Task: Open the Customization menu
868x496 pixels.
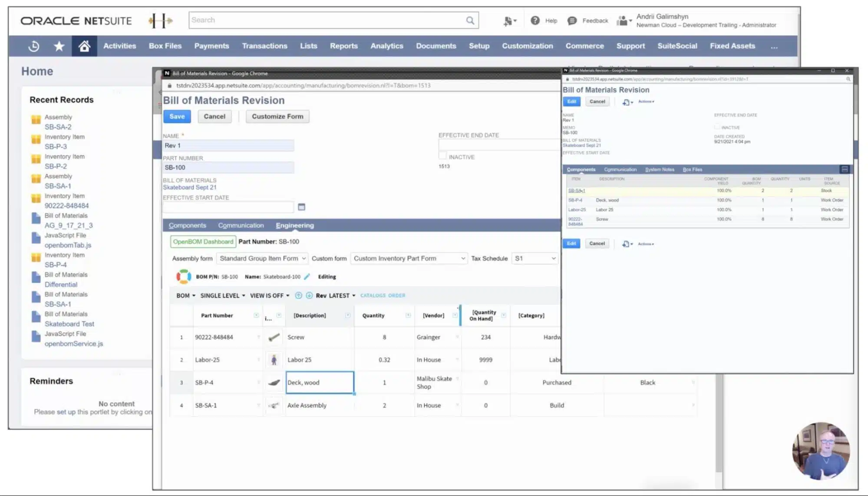Action: pos(528,46)
